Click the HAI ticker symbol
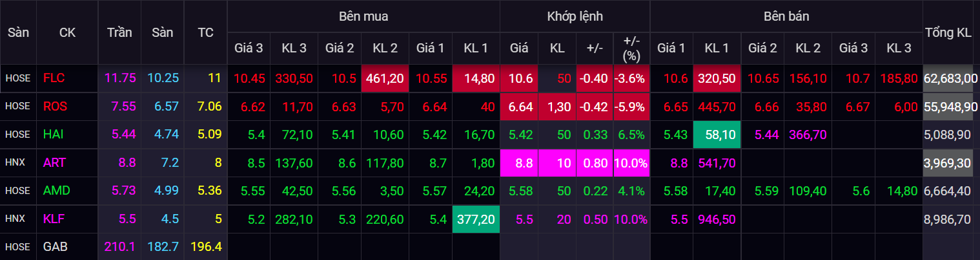The width and height of the screenshot is (980, 260). [x=54, y=135]
